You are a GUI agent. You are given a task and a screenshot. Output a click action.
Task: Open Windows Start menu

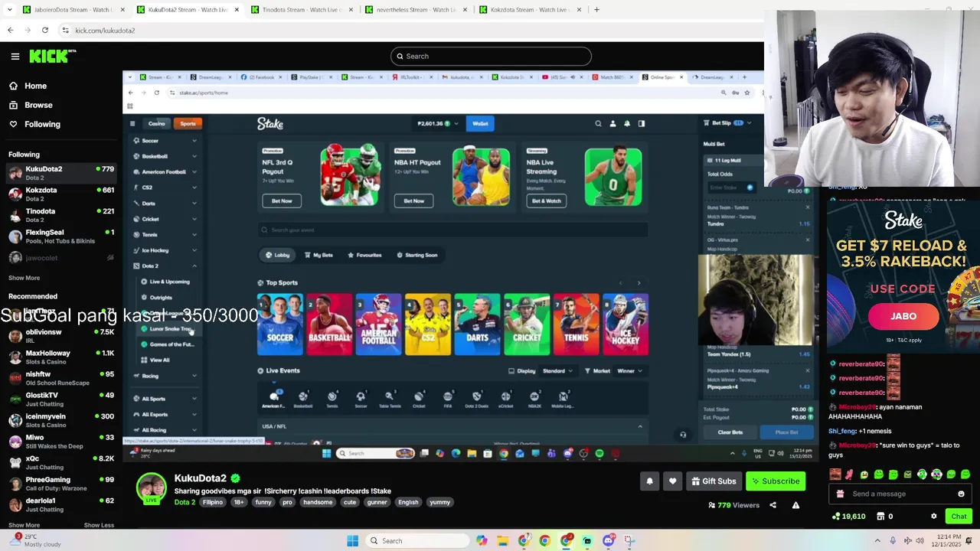pyautogui.click(x=352, y=540)
